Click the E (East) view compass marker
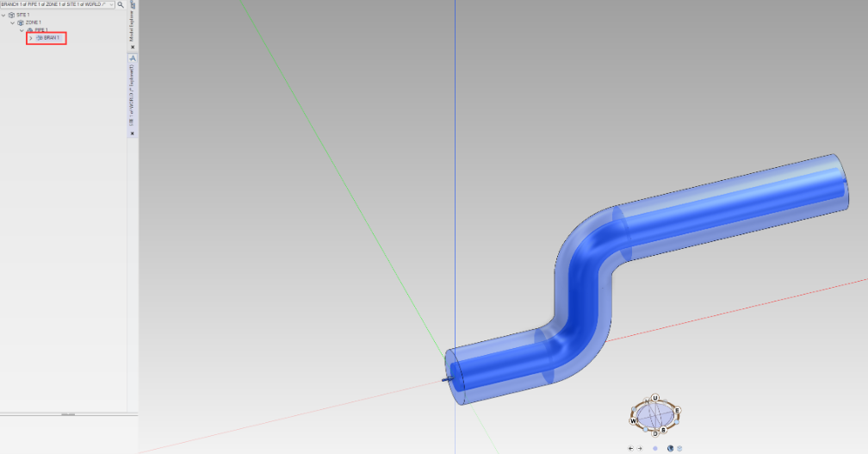 [x=678, y=410]
